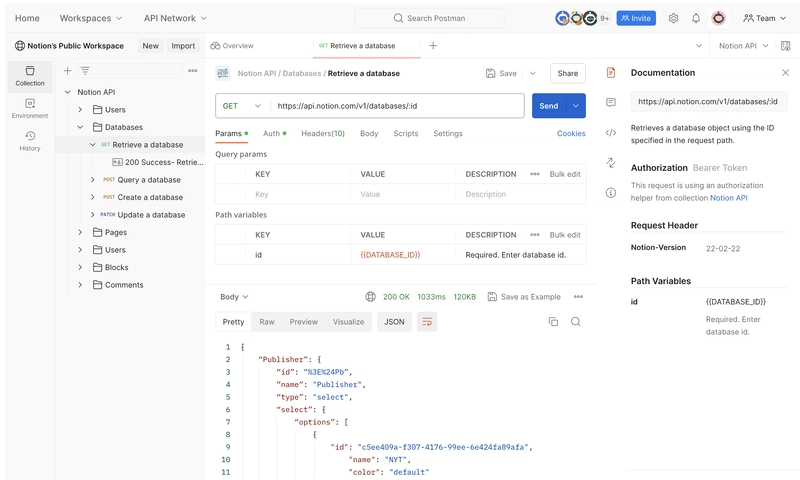Open the GET method dropdown

(x=242, y=106)
